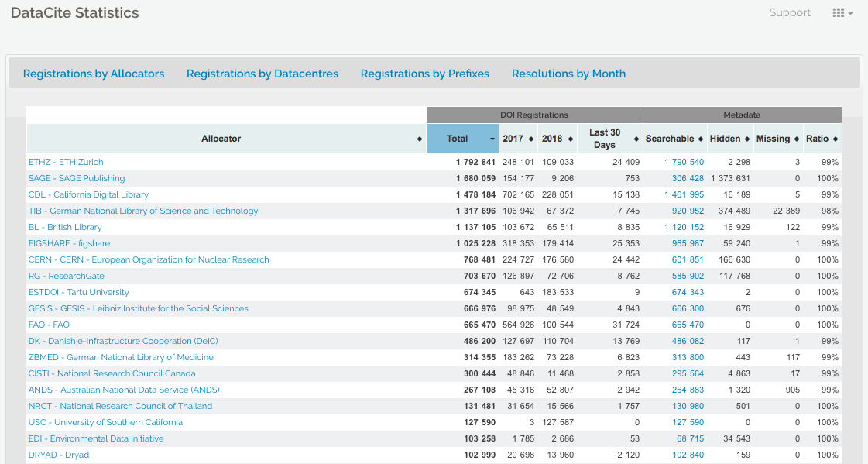
Task: Open ResearchGate searchable count 585 902
Action: tap(688, 276)
